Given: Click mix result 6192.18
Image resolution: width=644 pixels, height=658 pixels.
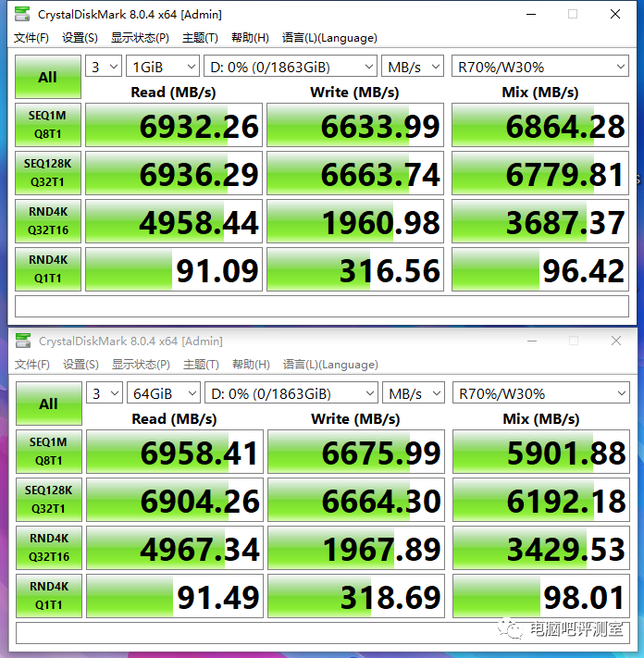Looking at the screenshot, I should [540, 500].
